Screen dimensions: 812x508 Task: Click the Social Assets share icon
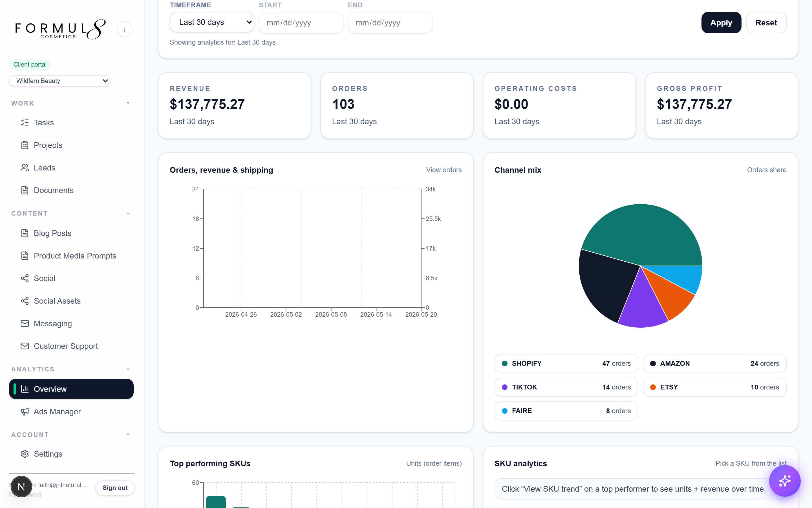point(25,301)
